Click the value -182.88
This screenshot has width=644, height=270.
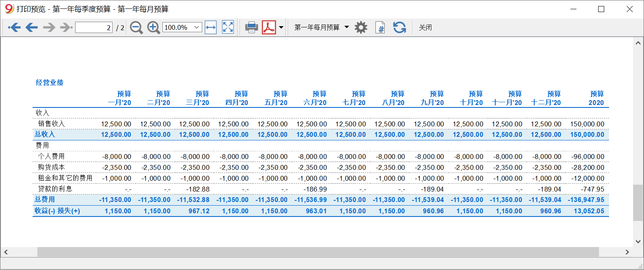pyautogui.click(x=198, y=189)
